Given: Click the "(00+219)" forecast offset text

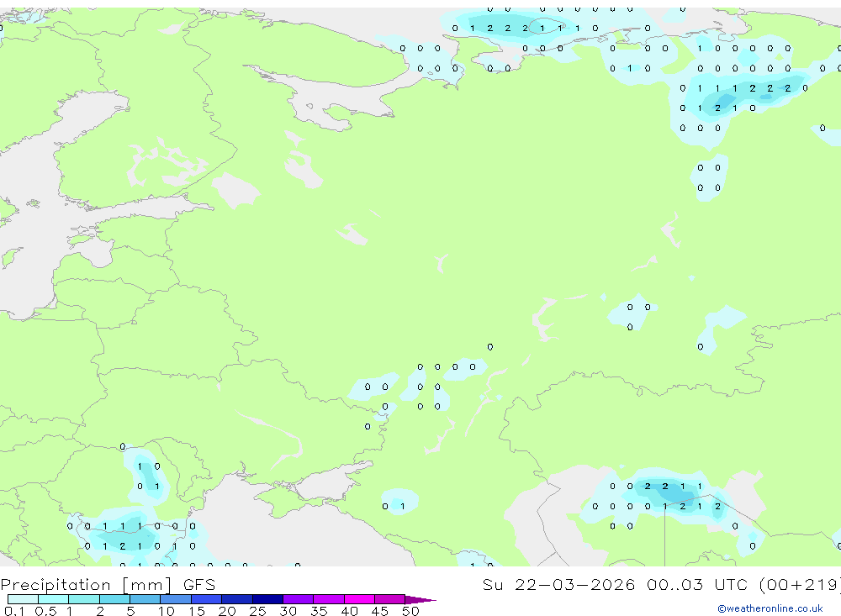Looking at the screenshot, I should coord(800,585).
